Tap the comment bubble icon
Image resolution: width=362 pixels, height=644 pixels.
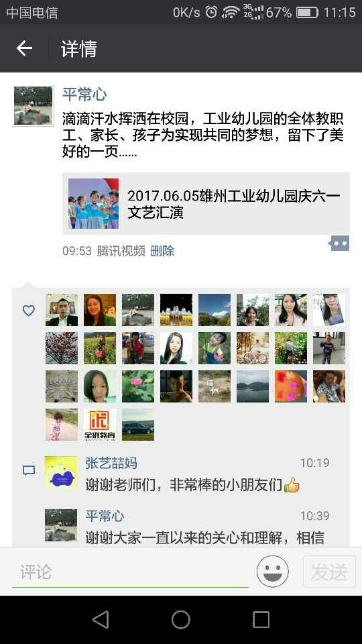pos(28,470)
